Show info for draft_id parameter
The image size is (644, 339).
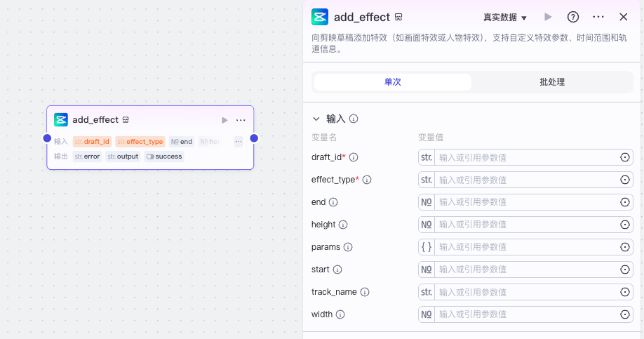354,157
